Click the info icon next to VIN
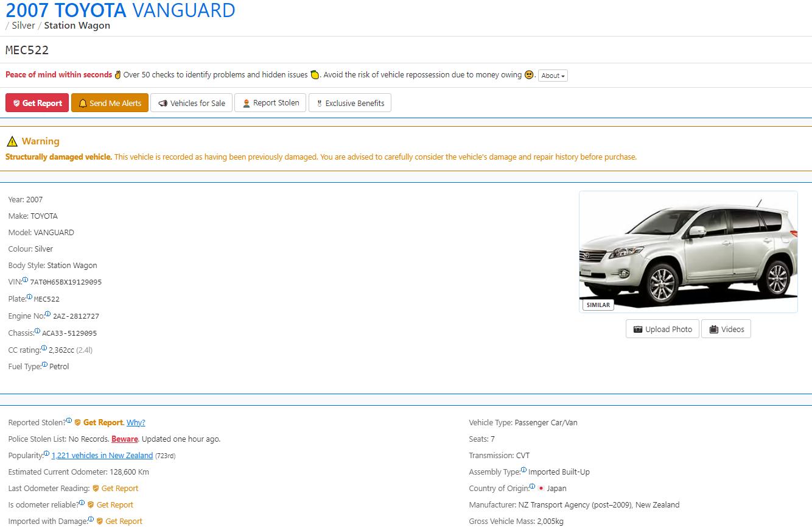The image size is (812, 527). click(26, 280)
